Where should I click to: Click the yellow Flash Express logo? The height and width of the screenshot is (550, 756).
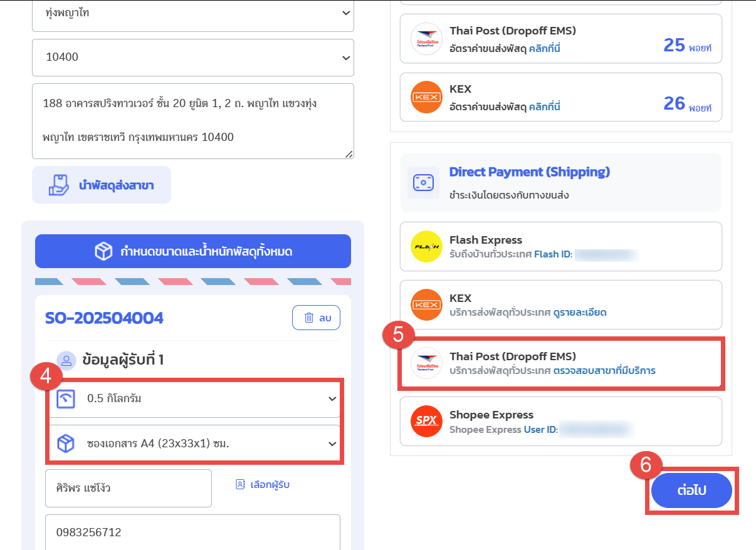click(426, 247)
